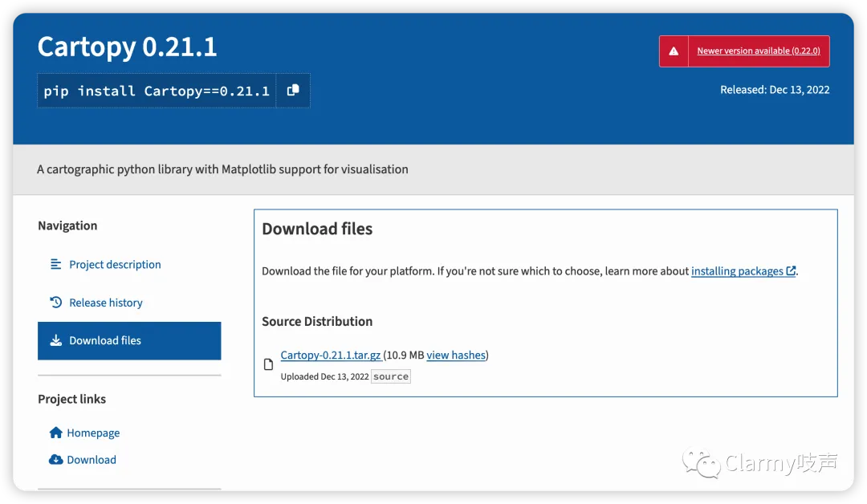Image resolution: width=867 pixels, height=504 pixels.
Task: Click 'Source Distribution' heading
Action: tap(317, 321)
